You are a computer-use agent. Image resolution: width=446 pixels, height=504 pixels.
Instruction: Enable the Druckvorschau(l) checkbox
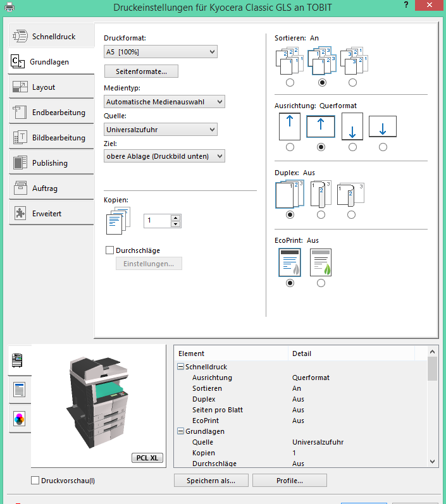coord(35,480)
